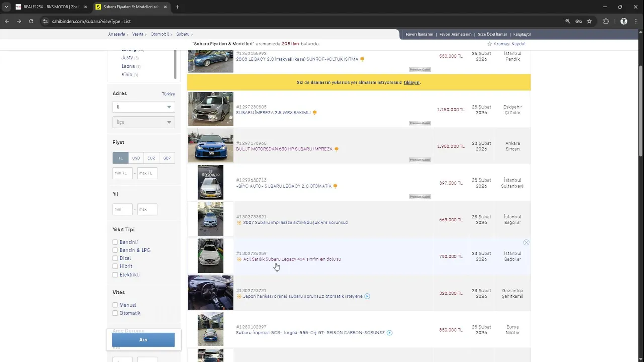Select TL currency toggle

120,158
